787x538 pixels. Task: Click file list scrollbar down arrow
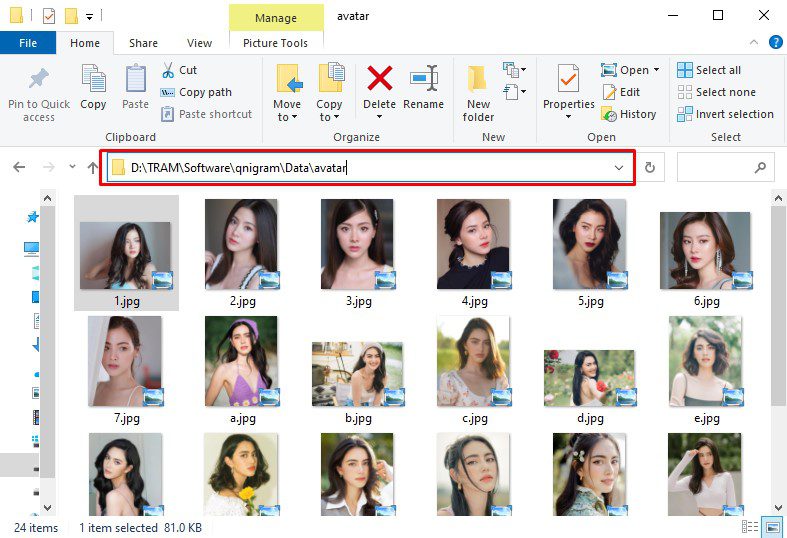tap(778, 508)
